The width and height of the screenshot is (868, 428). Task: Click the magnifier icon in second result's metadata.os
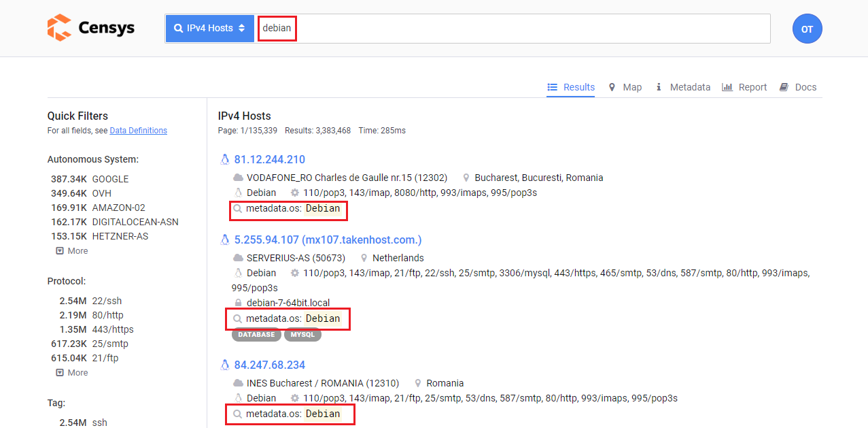pos(238,318)
